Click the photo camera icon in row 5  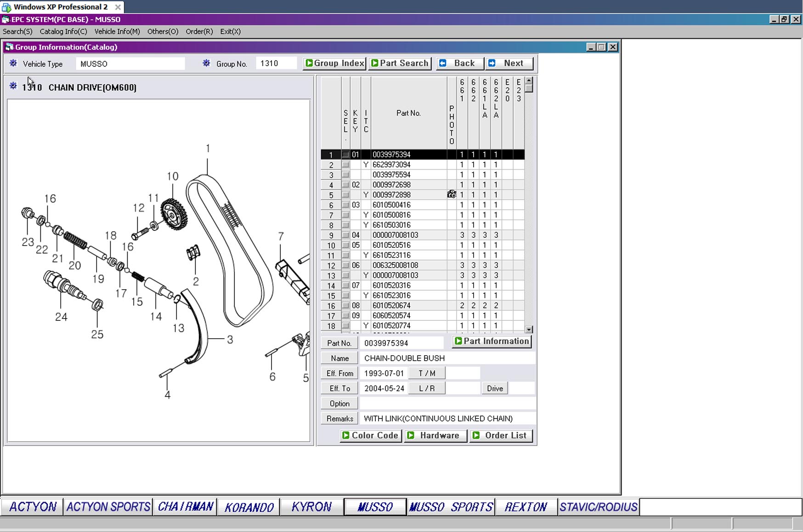pyautogui.click(x=452, y=195)
